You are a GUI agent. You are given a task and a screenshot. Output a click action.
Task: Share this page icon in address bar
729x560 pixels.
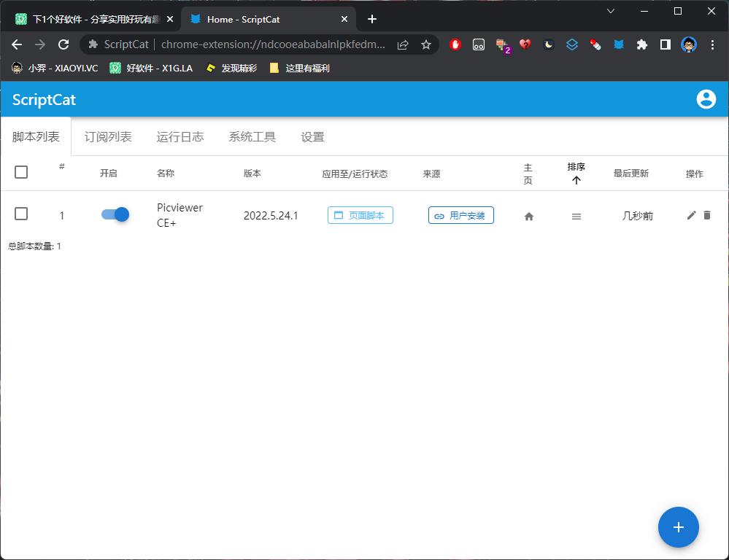pyautogui.click(x=403, y=44)
